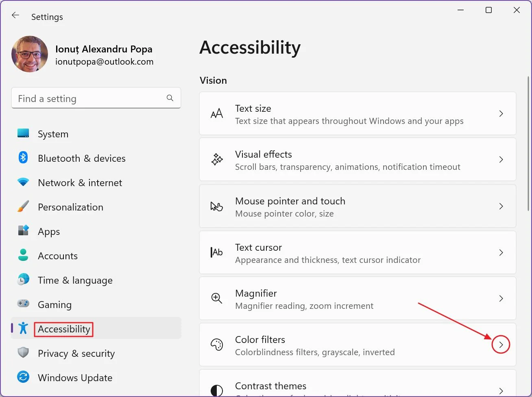Expand the Color filters chevron
The width and height of the screenshot is (532, 397).
pos(501,345)
